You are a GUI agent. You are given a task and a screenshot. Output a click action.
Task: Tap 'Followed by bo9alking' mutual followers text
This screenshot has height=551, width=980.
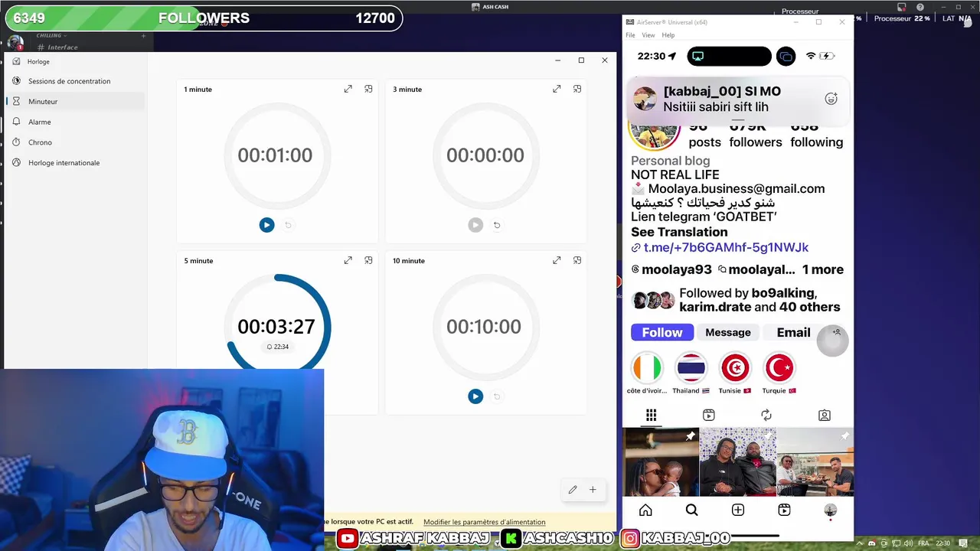759,300
